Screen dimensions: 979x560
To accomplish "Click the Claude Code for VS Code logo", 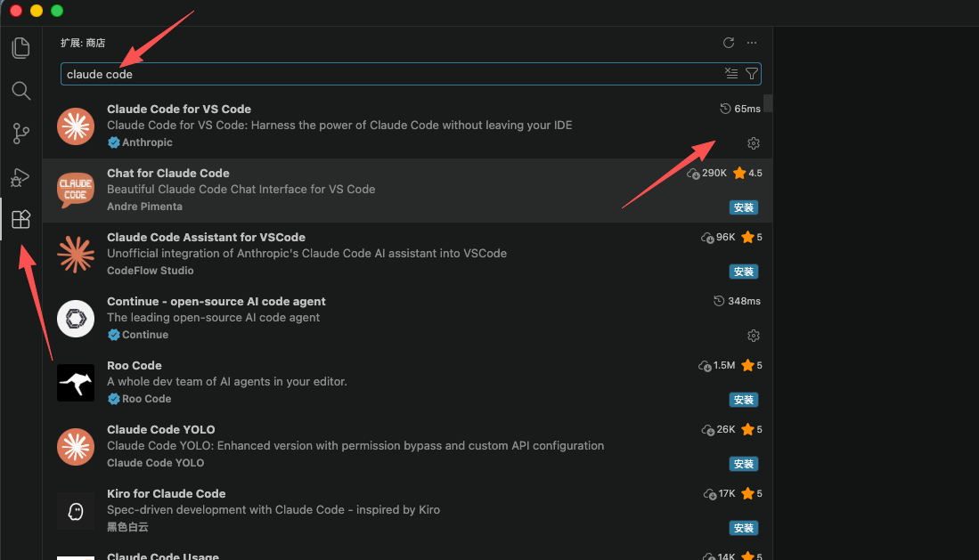I will [76, 126].
